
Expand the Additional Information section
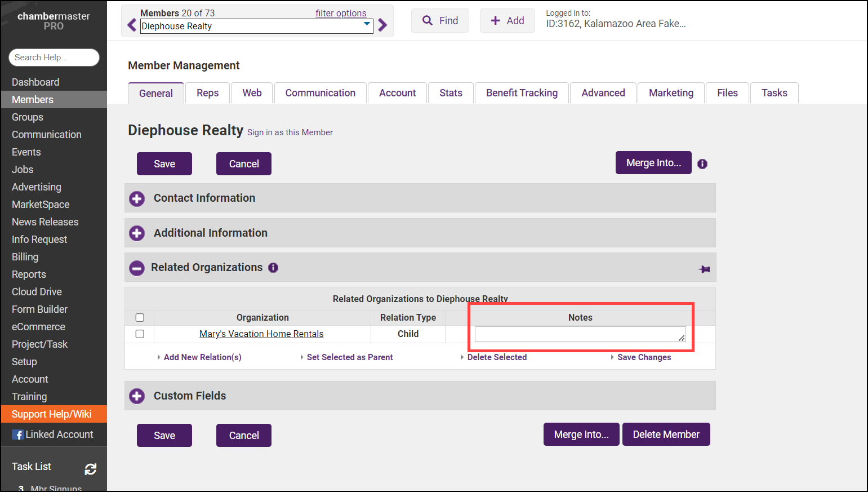pyautogui.click(x=137, y=233)
